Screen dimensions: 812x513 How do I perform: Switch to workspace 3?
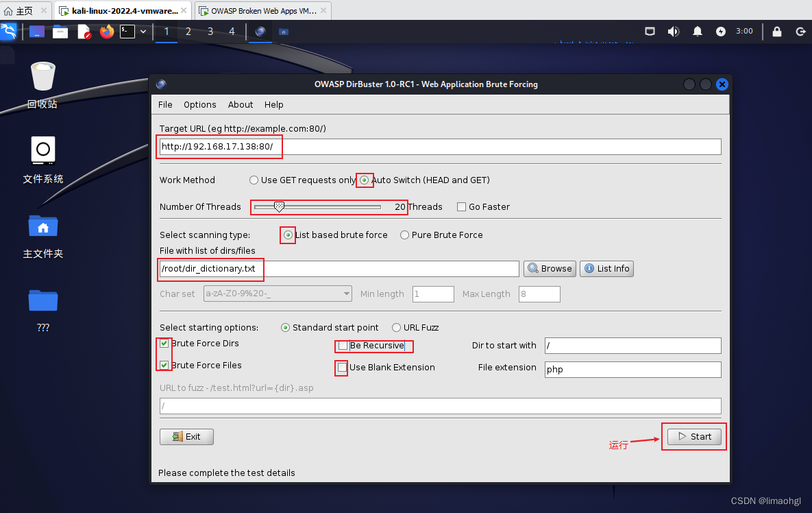click(x=210, y=32)
